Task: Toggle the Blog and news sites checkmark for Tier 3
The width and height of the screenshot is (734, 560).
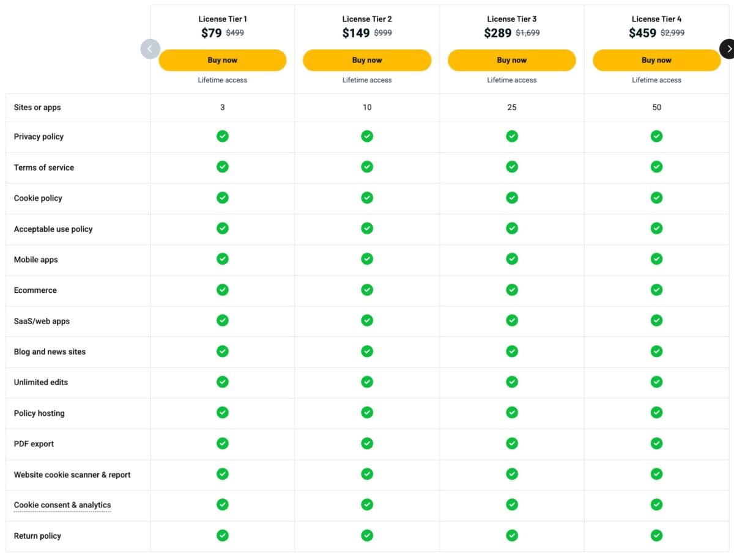Action: (x=512, y=351)
